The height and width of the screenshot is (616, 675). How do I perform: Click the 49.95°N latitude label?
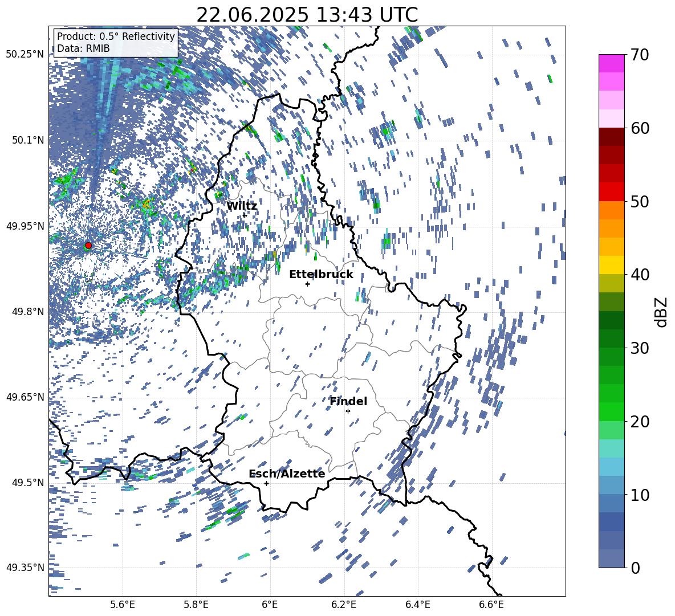(25, 226)
